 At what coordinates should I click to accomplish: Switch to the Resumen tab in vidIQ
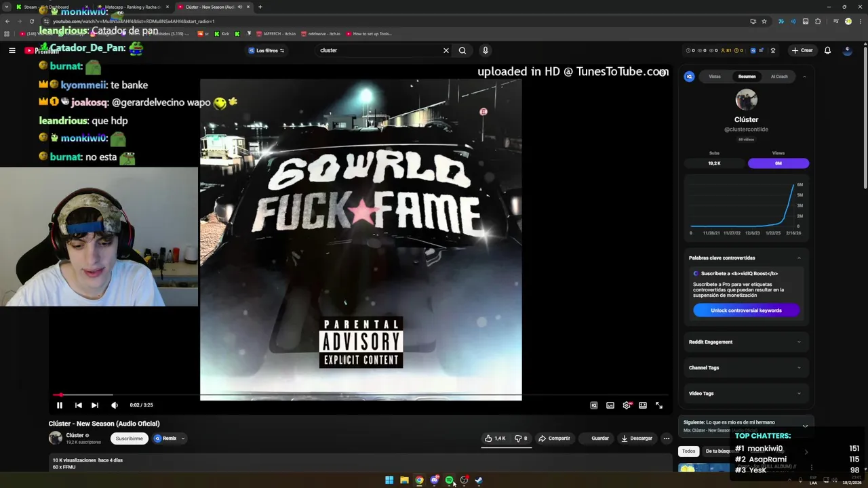(747, 77)
